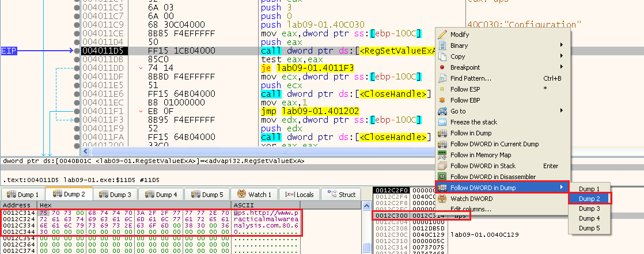Switch to the Dump 3 tab
The height and width of the screenshot is (254, 644).
[116, 195]
